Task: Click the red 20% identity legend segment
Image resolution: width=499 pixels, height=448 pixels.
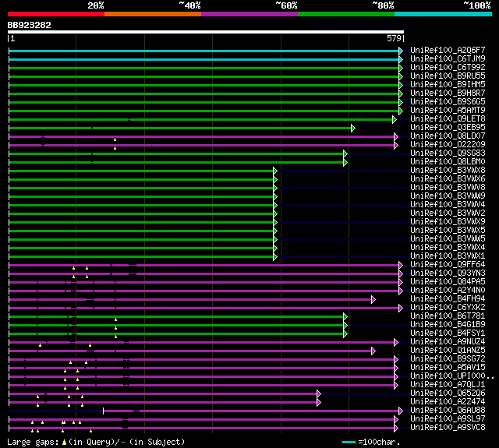Action: (56, 14)
